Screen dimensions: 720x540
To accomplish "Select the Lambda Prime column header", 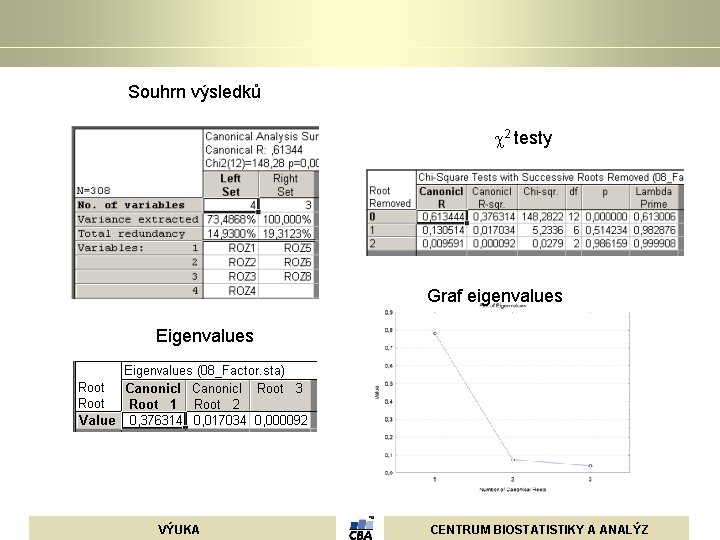I will 653,197.
